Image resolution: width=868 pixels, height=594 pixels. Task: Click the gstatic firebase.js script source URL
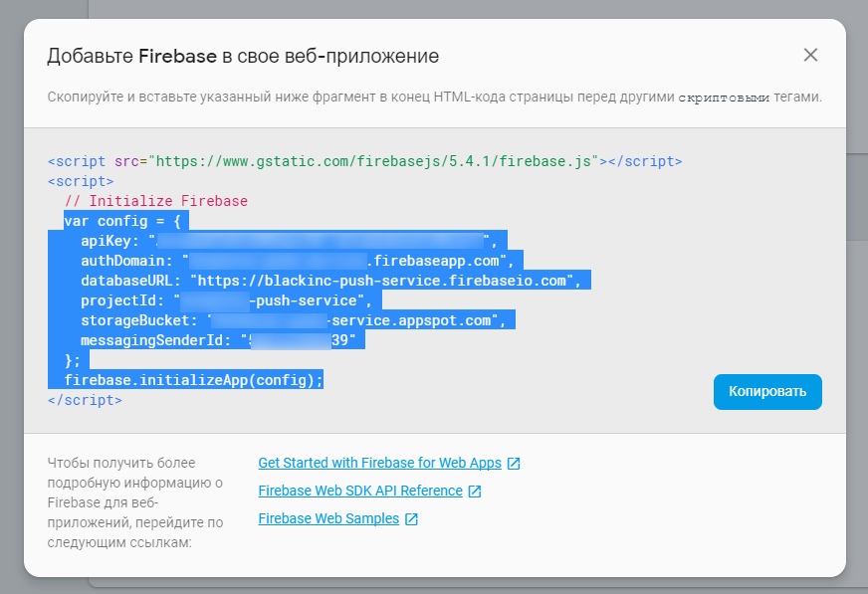(x=373, y=161)
